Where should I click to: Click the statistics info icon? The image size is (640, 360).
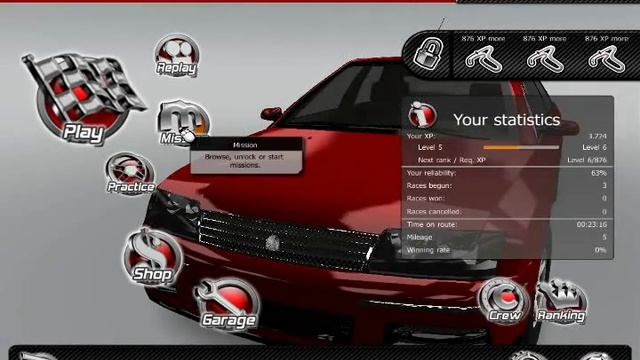point(422,115)
